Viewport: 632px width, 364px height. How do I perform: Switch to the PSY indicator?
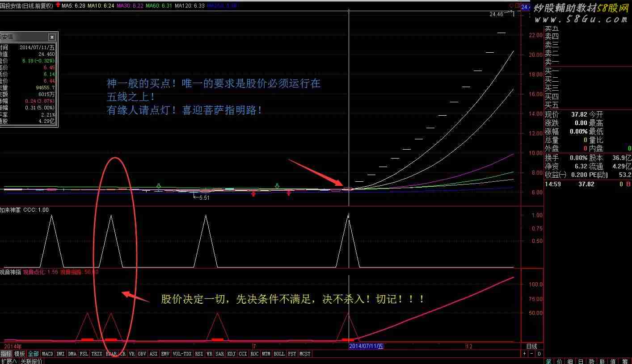tap(292, 354)
